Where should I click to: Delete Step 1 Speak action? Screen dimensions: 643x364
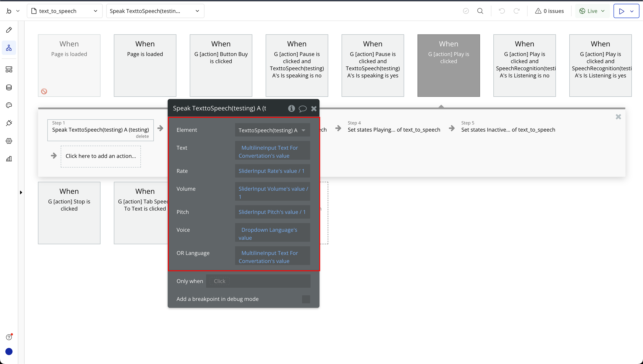coord(142,136)
